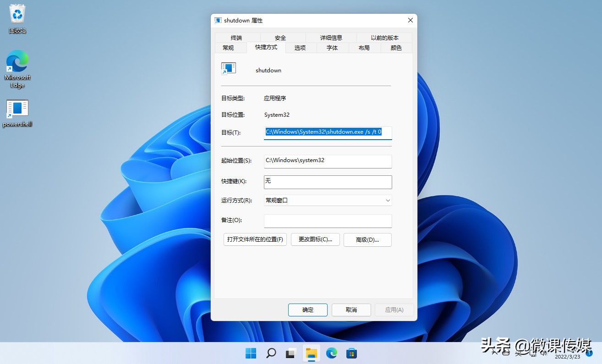Open the 详细信息 details tab

pyautogui.click(x=331, y=38)
